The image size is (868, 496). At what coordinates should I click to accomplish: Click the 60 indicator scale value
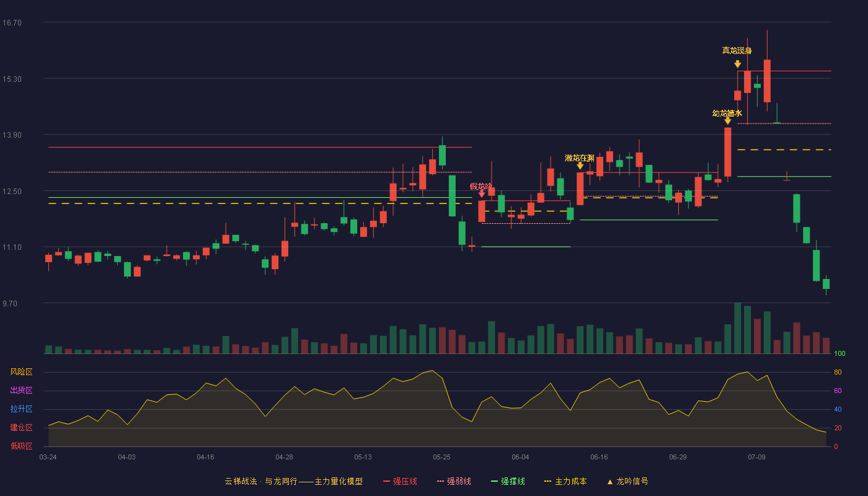pyautogui.click(x=838, y=391)
